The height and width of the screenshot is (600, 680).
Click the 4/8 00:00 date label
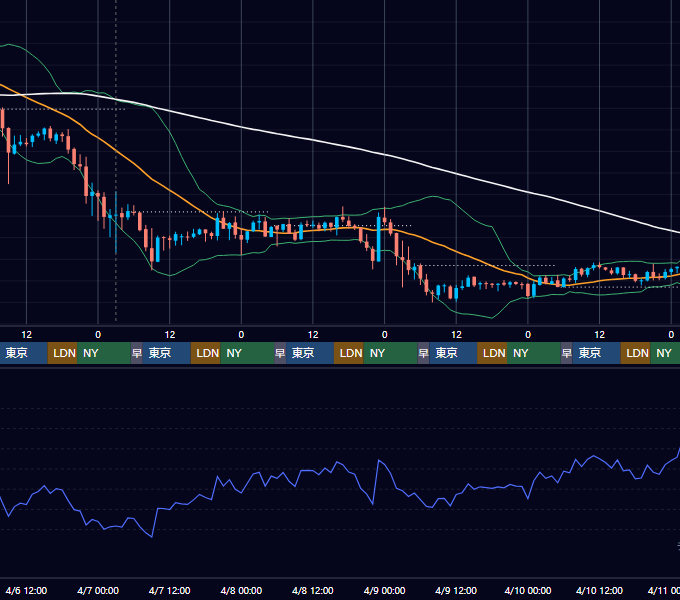point(241,590)
